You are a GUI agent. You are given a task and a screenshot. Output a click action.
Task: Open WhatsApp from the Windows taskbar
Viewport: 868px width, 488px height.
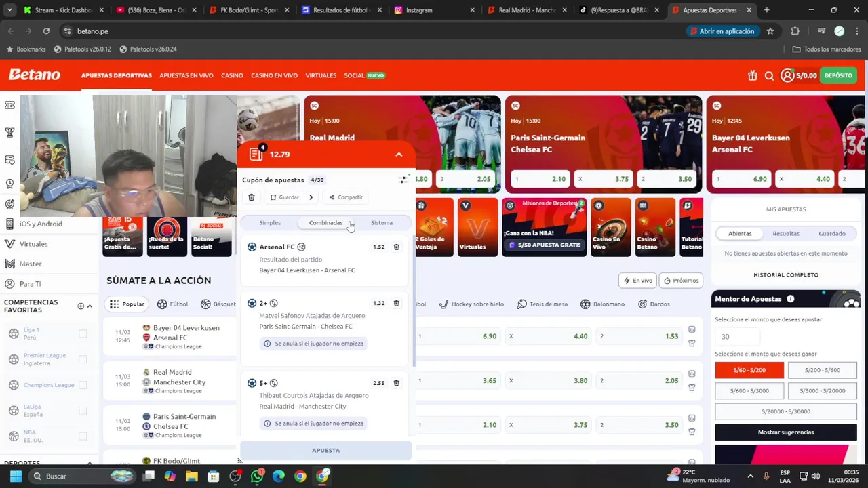click(x=257, y=476)
